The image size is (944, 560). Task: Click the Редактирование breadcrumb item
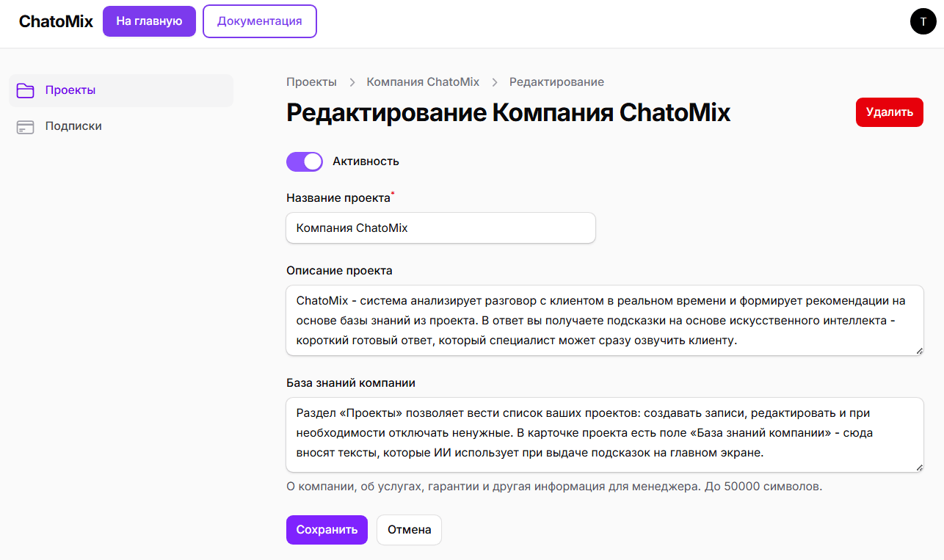click(556, 81)
